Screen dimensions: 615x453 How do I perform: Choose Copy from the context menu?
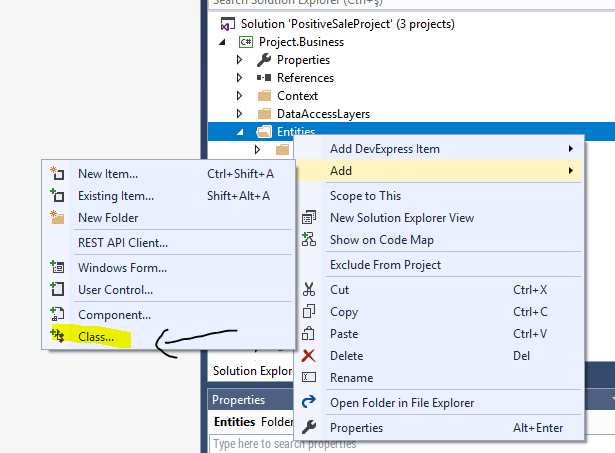pos(439,312)
